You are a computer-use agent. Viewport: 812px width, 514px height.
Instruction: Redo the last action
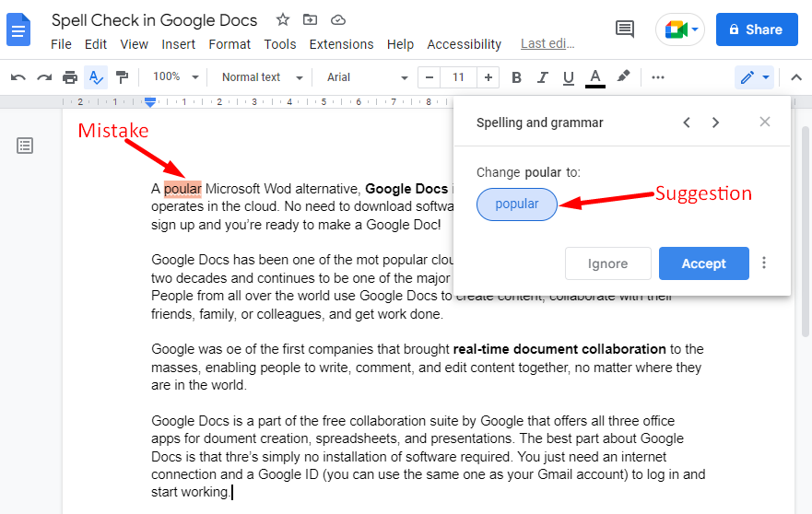point(44,77)
